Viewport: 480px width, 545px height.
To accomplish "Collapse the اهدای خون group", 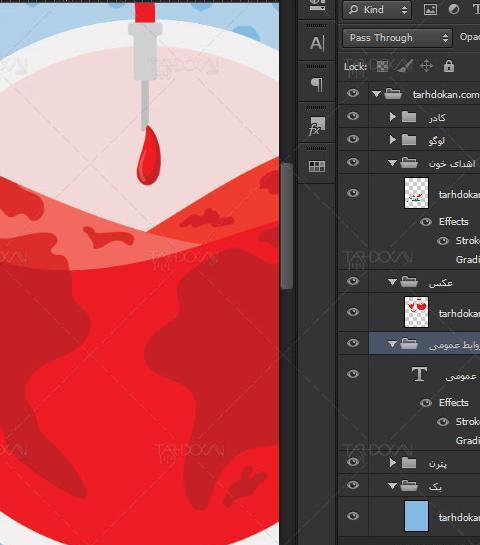I will click(392, 163).
